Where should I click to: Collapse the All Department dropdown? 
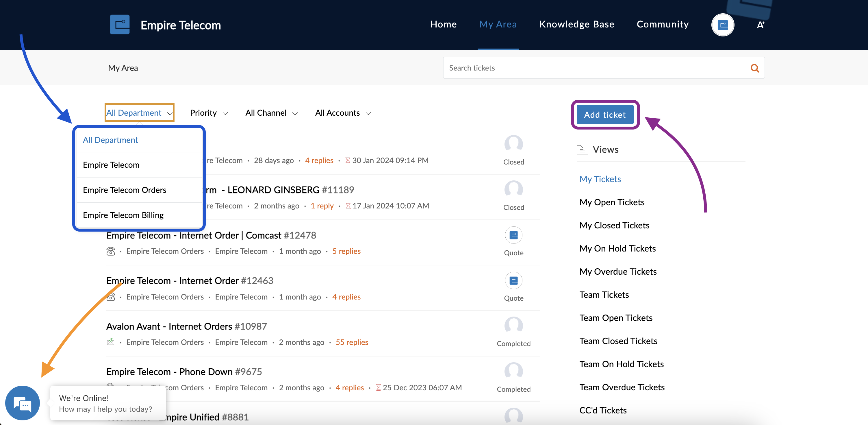(x=140, y=112)
